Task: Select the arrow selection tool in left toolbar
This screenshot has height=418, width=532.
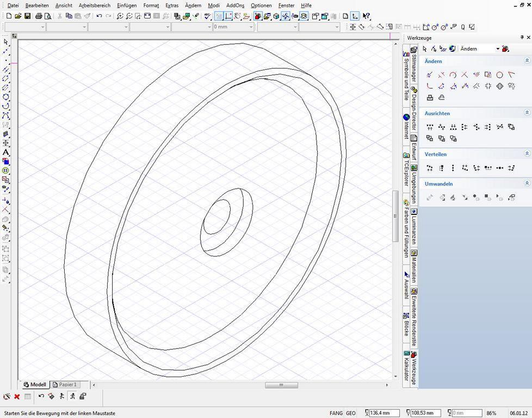Action: pos(5,42)
